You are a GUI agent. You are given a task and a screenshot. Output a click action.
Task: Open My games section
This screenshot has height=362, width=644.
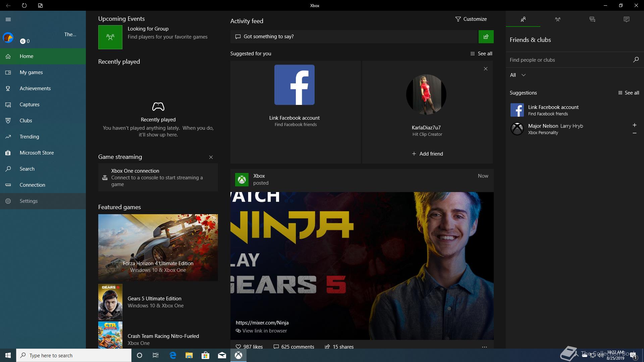(43, 72)
